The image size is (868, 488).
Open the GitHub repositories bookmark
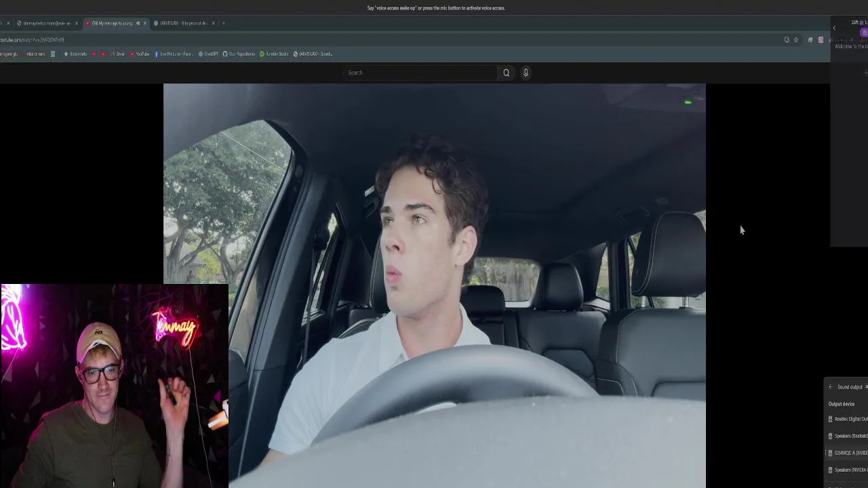point(239,54)
